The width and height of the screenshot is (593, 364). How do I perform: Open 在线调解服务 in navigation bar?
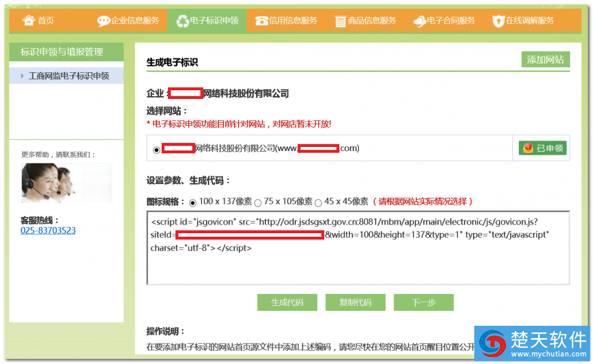click(x=530, y=20)
